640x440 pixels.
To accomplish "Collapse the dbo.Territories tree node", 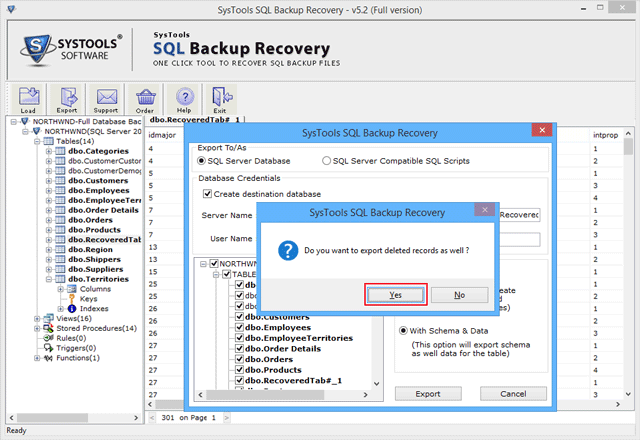I will pos(49,279).
